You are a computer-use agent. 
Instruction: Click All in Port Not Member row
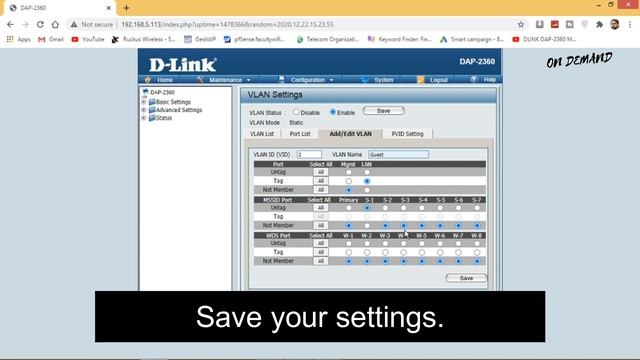click(320, 190)
